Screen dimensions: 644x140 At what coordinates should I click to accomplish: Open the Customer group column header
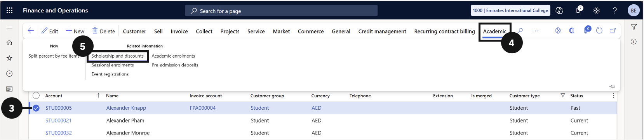[267, 96]
